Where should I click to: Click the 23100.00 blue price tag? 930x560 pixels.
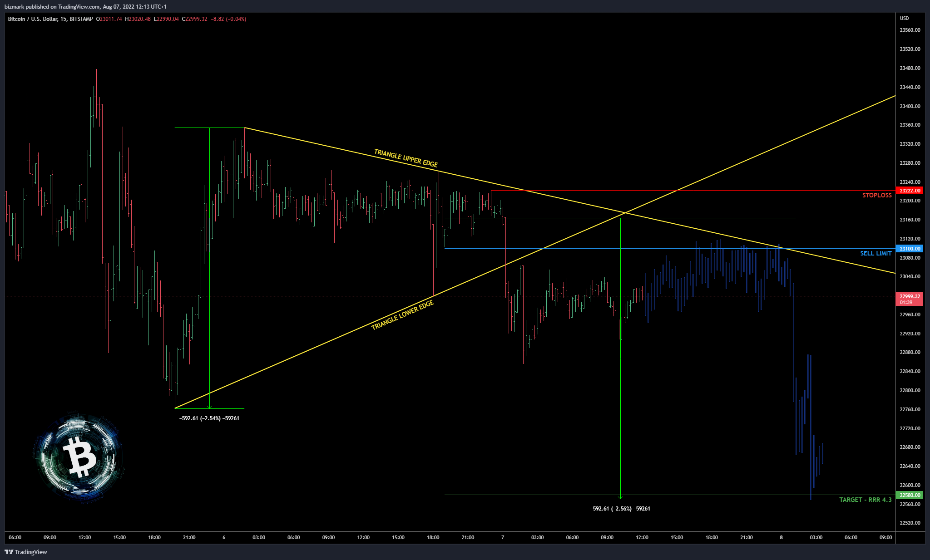point(910,249)
